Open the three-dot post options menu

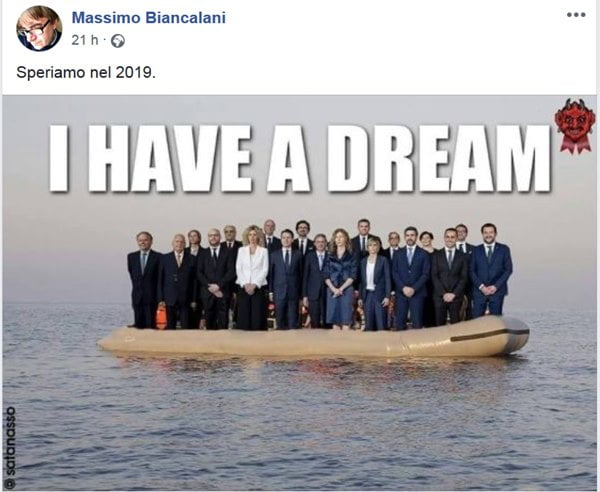click(576, 15)
